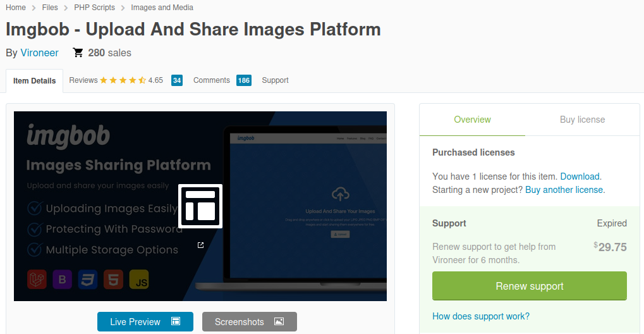Image resolution: width=644 pixels, height=334 pixels.
Task: Switch to the Buy license tab
Action: [583, 120]
